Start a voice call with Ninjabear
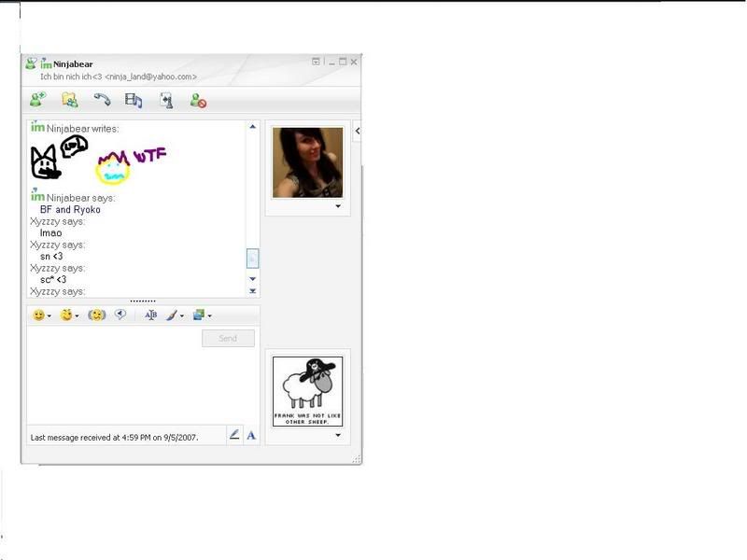747x560 pixels. [102, 100]
